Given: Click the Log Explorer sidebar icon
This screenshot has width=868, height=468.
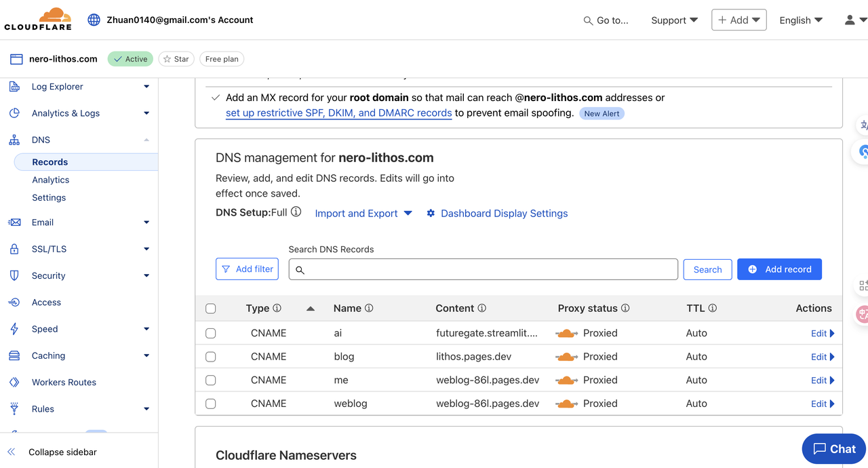Looking at the screenshot, I should pyautogui.click(x=14, y=87).
